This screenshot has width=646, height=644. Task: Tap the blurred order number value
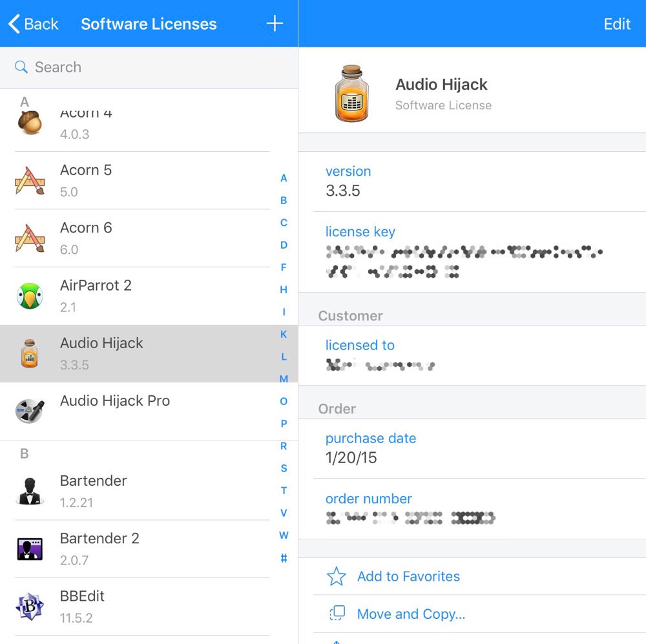click(410, 517)
